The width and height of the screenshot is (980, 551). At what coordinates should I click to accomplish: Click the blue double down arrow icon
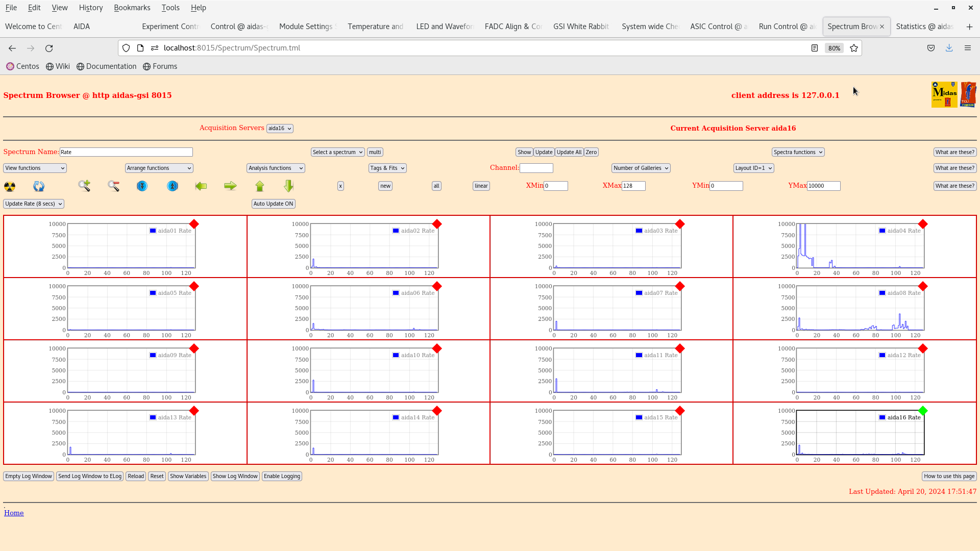point(142,186)
